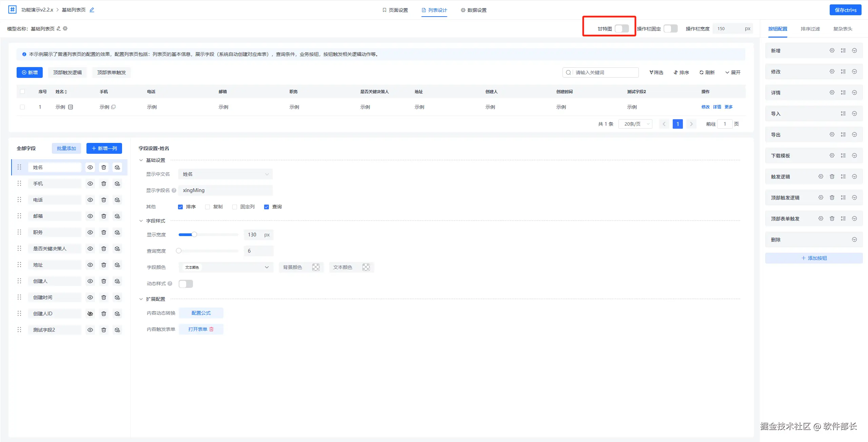Switch to 数据设置 tab
The image size is (868, 442).
(474, 10)
